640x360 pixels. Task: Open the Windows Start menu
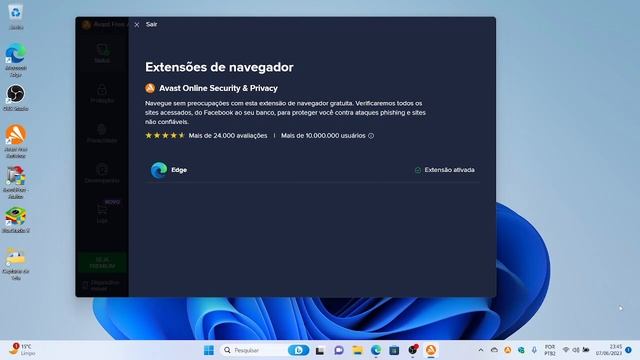209,350
